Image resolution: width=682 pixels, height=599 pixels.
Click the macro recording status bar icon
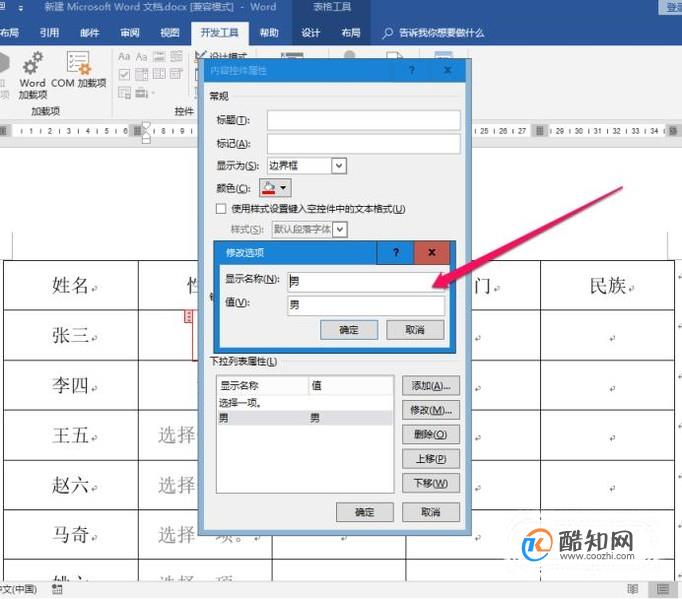(57, 589)
